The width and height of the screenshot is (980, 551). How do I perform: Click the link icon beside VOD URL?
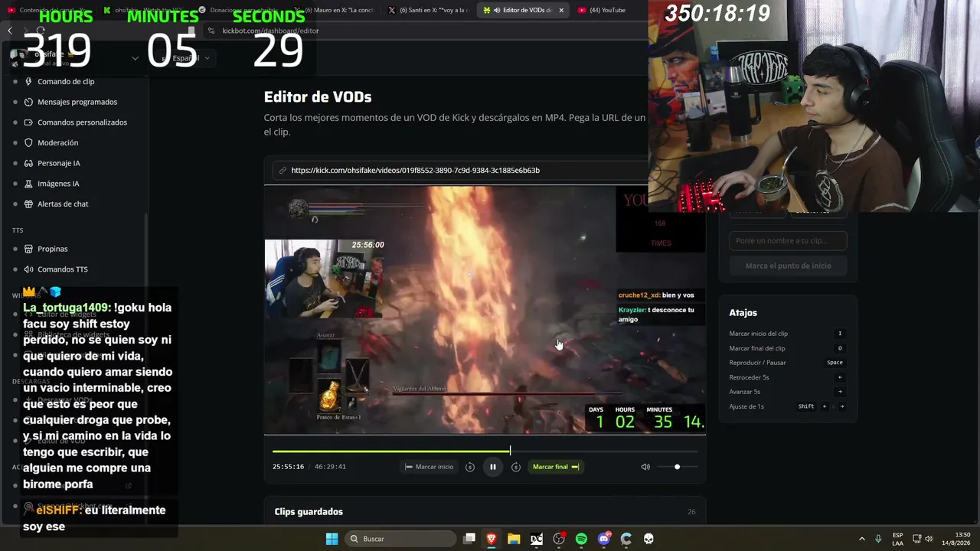[x=283, y=170]
